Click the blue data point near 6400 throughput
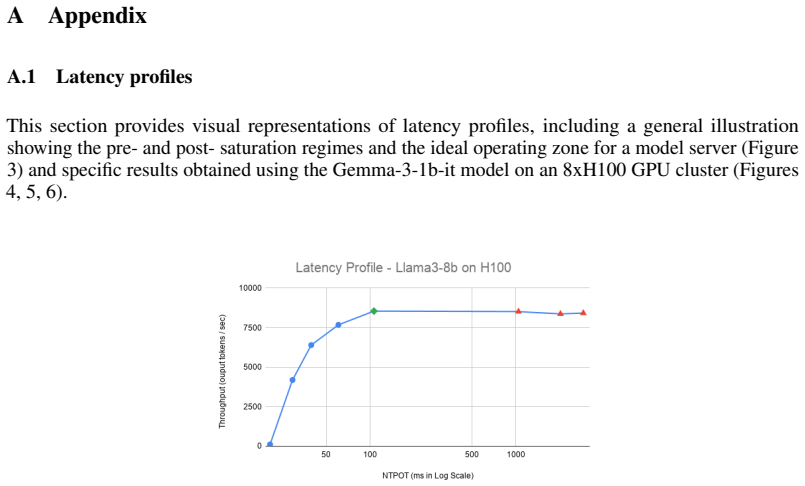 [x=311, y=345]
